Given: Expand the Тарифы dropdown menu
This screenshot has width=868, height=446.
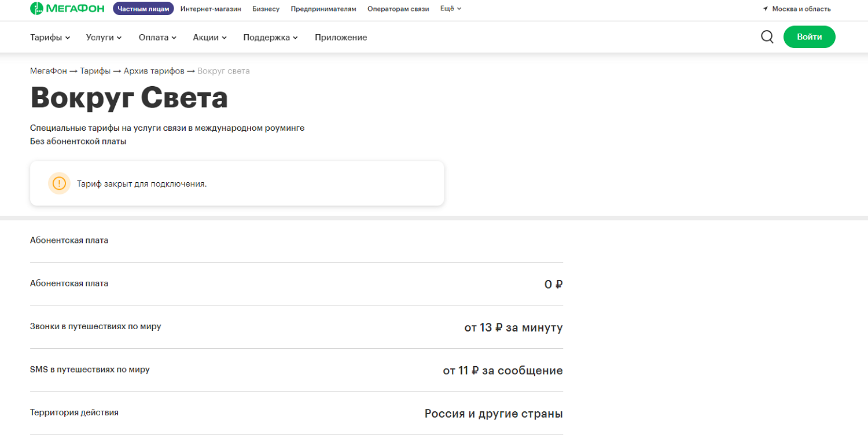Looking at the screenshot, I should coord(50,37).
